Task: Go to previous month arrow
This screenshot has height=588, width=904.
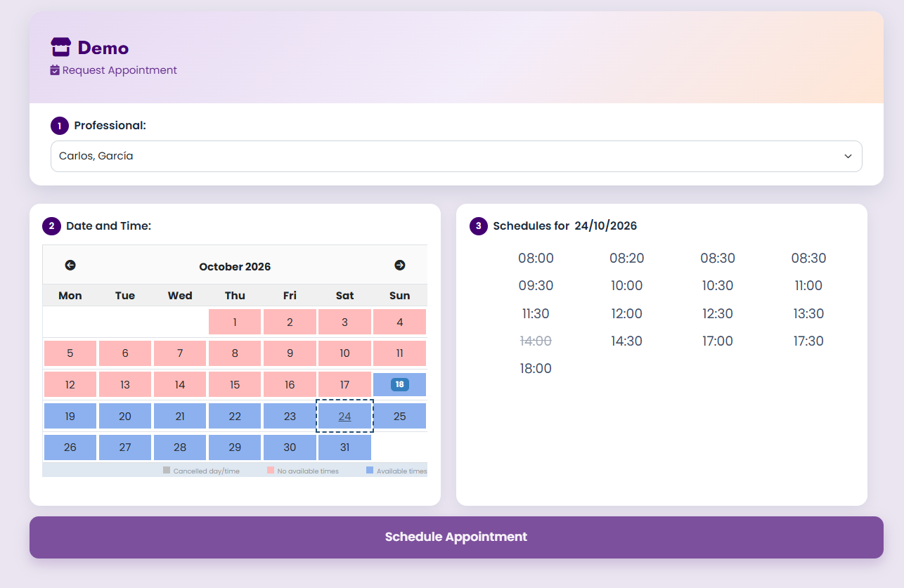Action: click(x=70, y=265)
